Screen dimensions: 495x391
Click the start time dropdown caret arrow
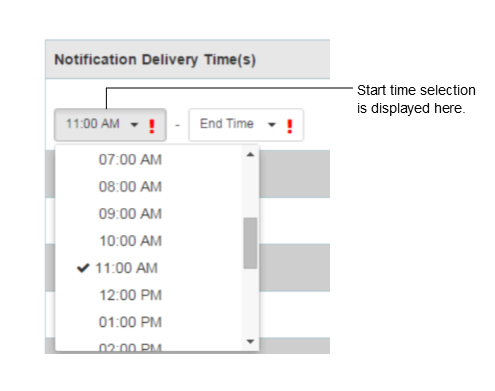tap(134, 125)
